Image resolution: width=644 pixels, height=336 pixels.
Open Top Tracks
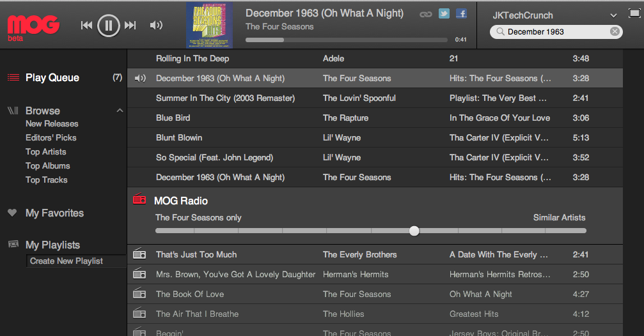click(47, 179)
